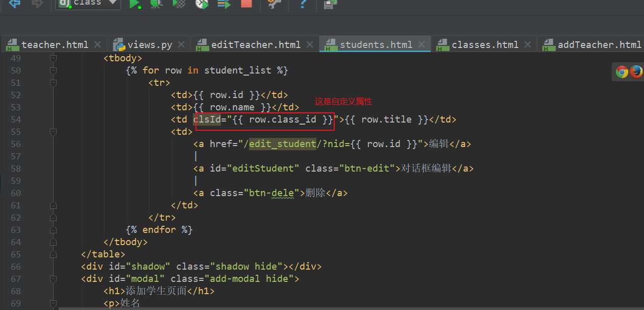Click the fold end marker at line 61
The width and height of the screenshot is (644, 310).
click(53, 205)
